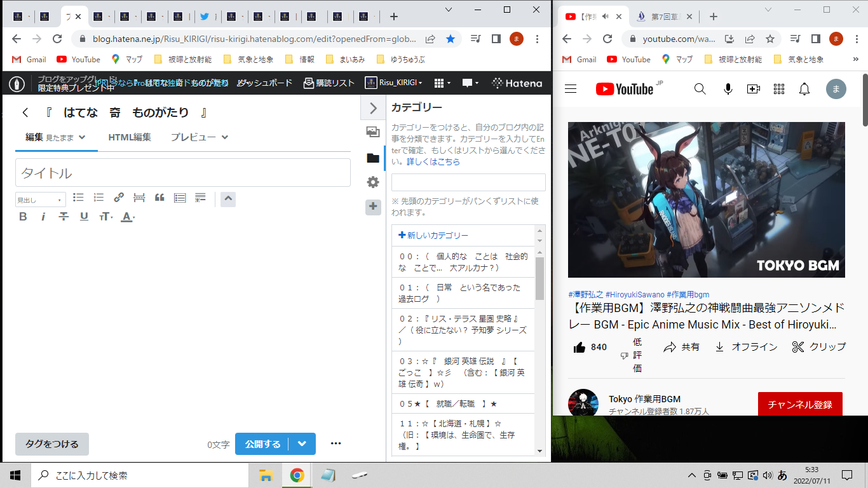
Task: Open the 詳しくはこちら link
Action: (x=433, y=162)
